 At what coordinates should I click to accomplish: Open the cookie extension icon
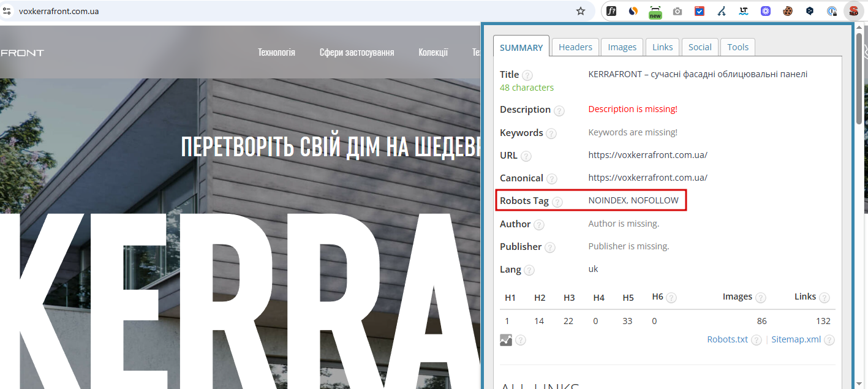pos(788,11)
